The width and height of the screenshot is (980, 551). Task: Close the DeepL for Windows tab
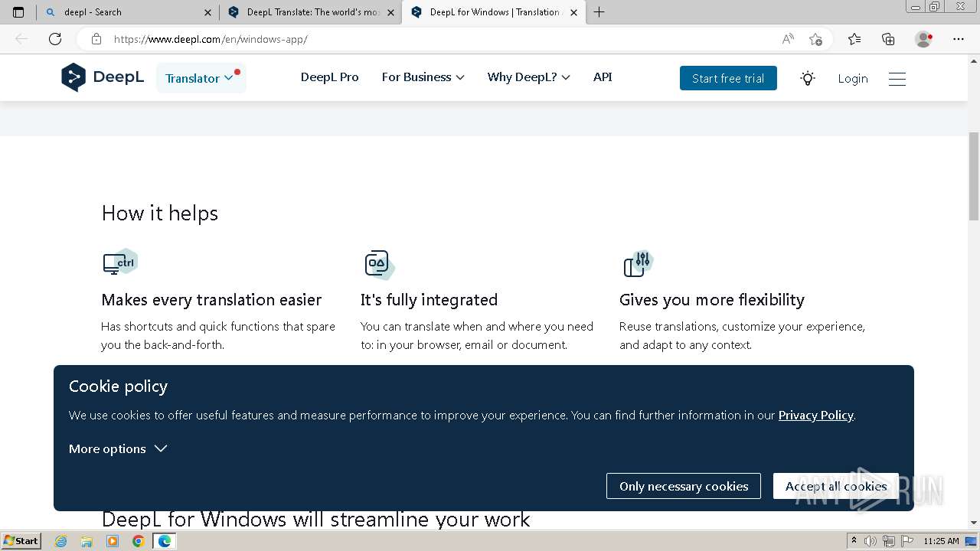tap(573, 12)
